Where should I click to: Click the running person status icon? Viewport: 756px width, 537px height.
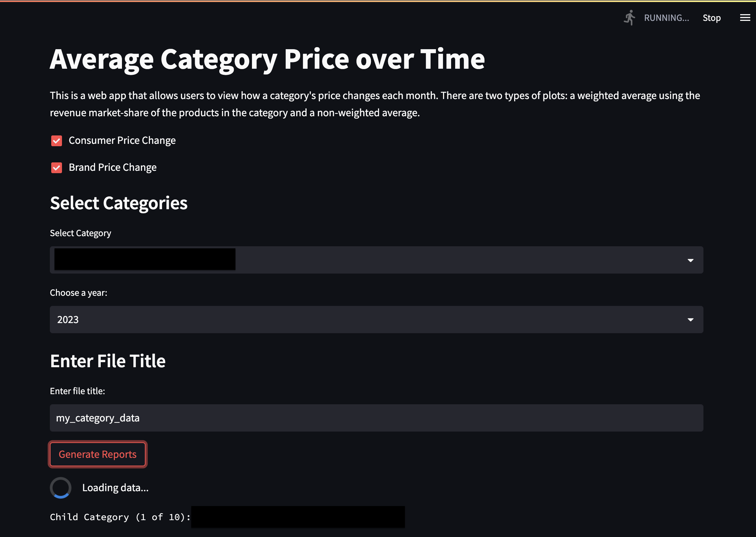[629, 18]
